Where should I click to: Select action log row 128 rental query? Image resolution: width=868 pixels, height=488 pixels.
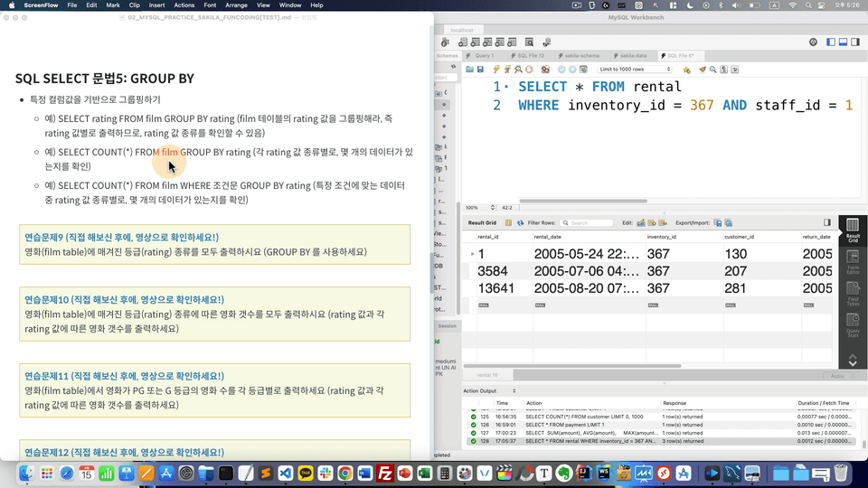pyautogui.click(x=663, y=442)
